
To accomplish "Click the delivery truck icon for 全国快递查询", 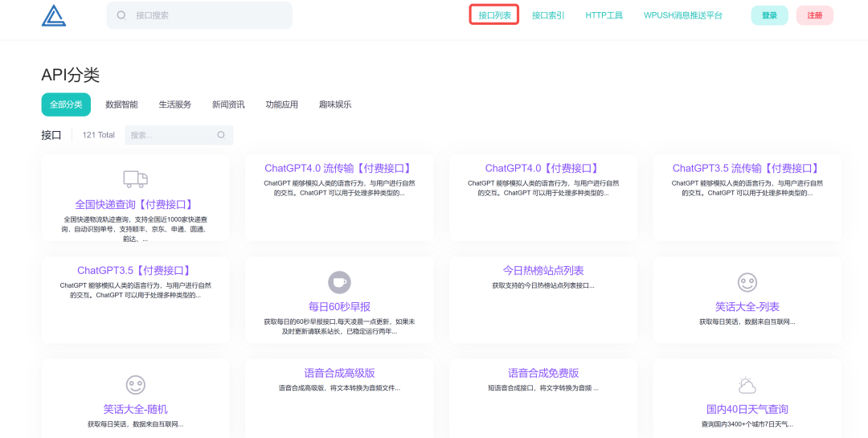I will [x=135, y=179].
